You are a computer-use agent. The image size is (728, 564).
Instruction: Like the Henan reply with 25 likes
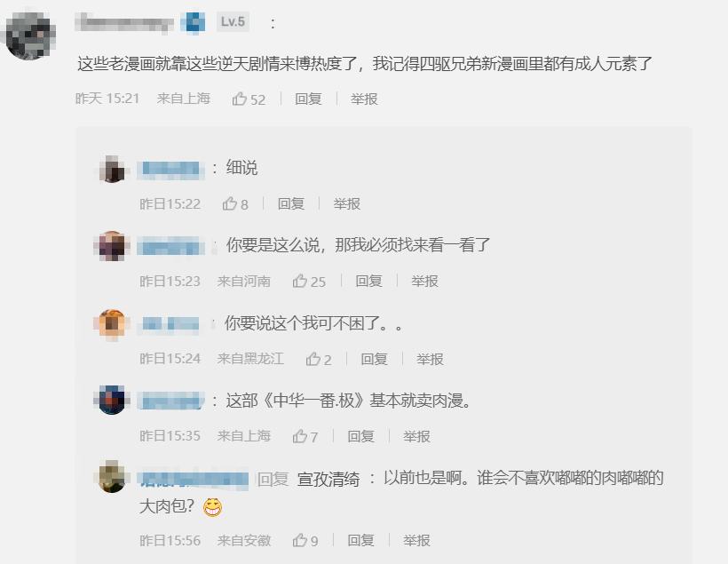[x=309, y=281]
